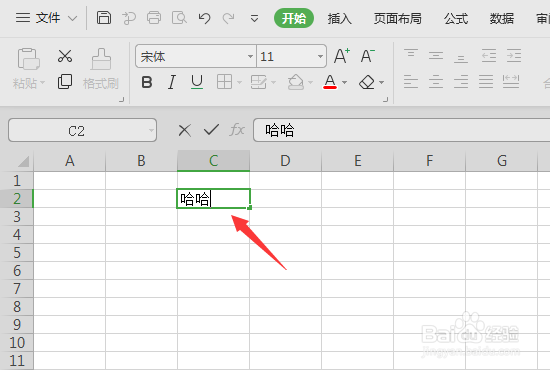
Task: Expand the font color dropdown arrow
Action: click(x=344, y=82)
